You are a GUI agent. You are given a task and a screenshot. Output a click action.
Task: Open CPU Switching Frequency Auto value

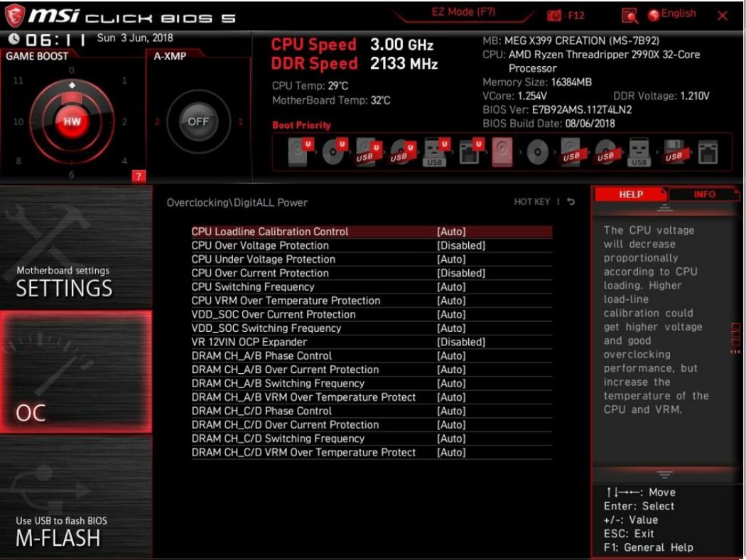pos(451,287)
